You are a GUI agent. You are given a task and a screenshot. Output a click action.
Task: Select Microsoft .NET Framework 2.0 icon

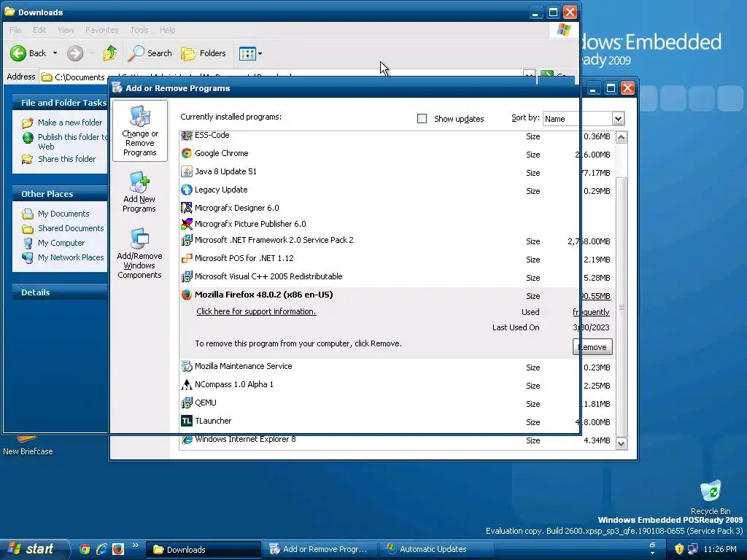tap(187, 240)
